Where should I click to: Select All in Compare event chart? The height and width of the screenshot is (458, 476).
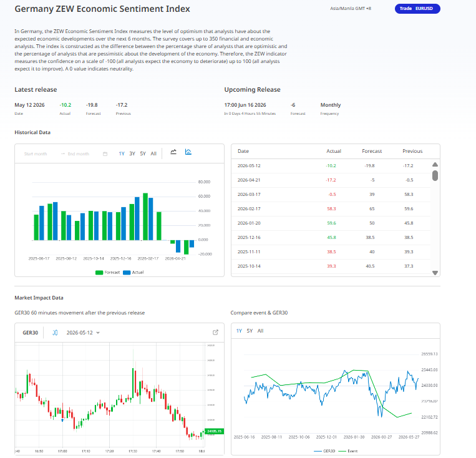click(260, 331)
